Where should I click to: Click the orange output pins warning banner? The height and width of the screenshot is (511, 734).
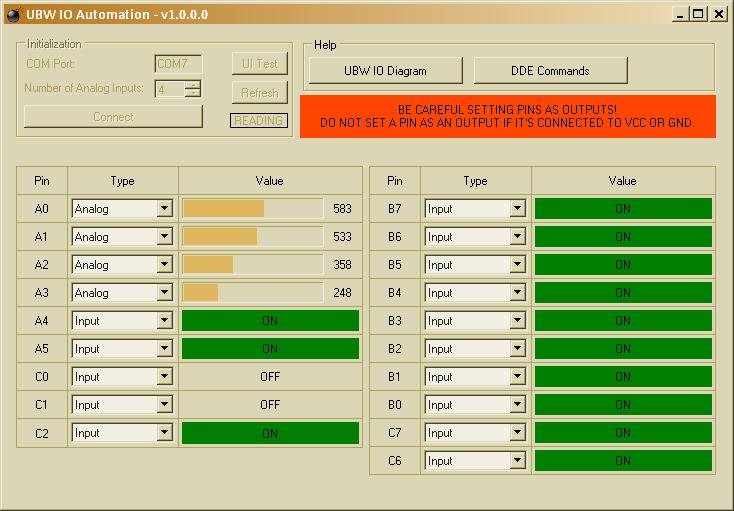[x=508, y=117]
